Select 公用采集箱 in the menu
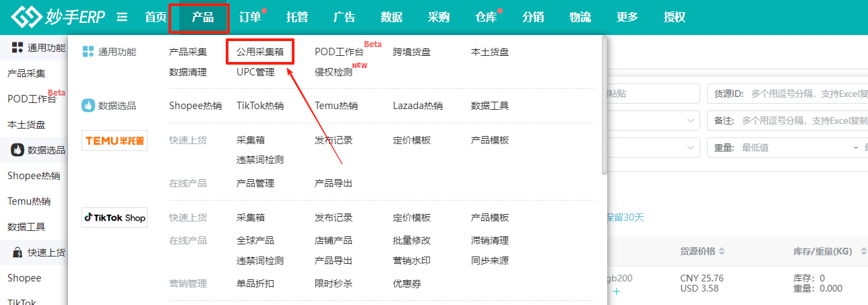Screen dimensions: 868x305 260,52
